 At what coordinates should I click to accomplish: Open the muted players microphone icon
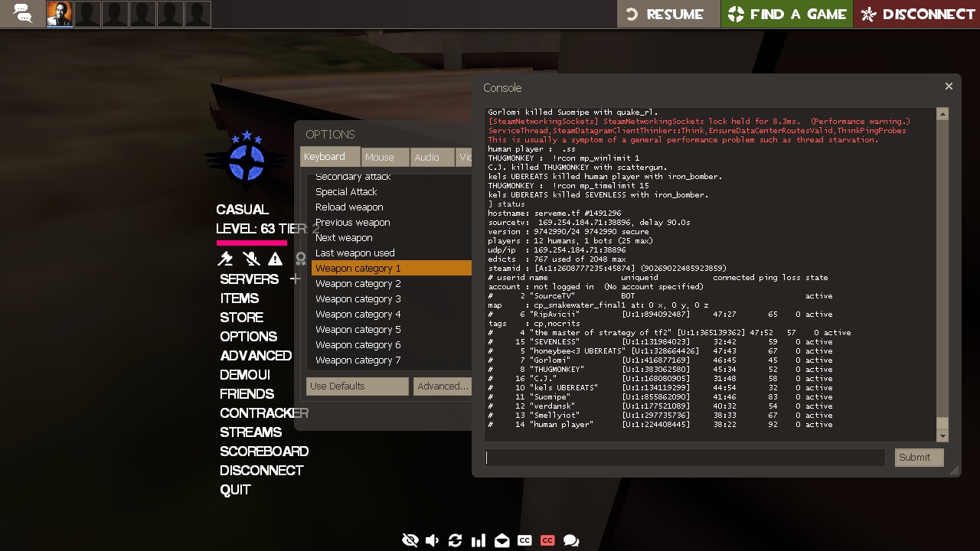pos(250,259)
